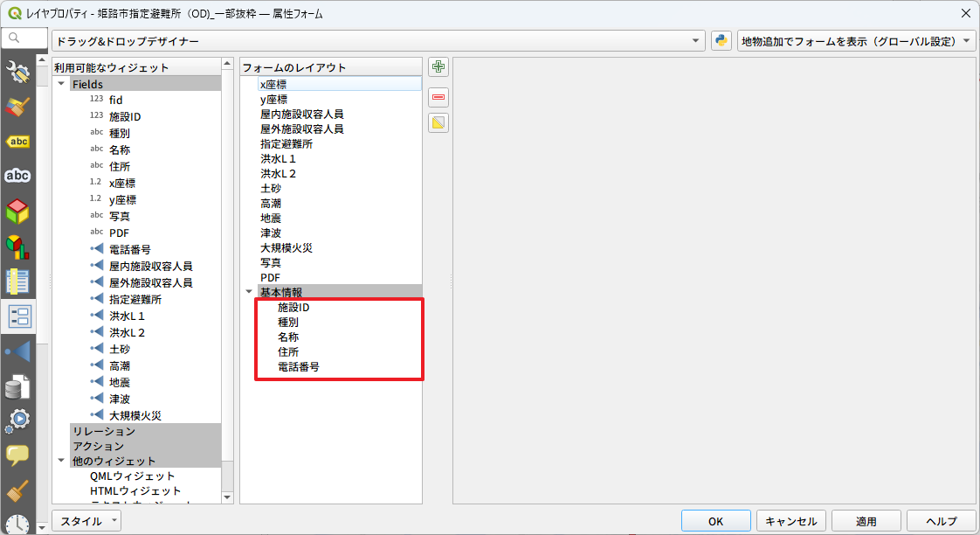Click the Python init code button
This screenshot has width=980, height=535.
(721, 41)
